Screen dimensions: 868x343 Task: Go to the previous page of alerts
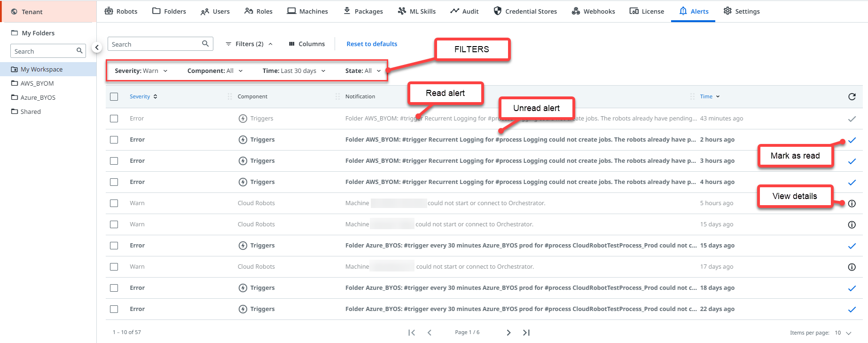point(430,332)
